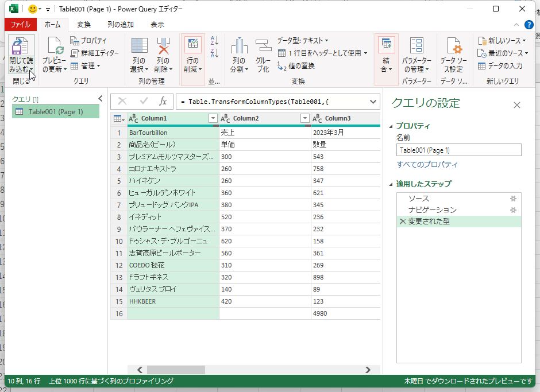Image resolution: width=540 pixels, height=392 pixels.
Task: Toggle 1 行目をヘッダーとして使用 option
Action: 319,53
